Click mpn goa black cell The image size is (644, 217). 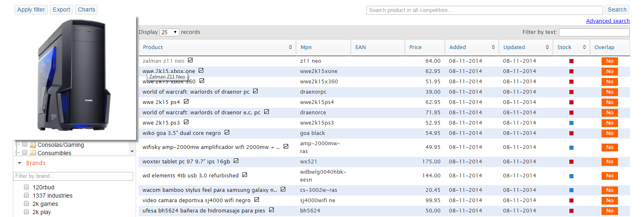[x=313, y=133]
